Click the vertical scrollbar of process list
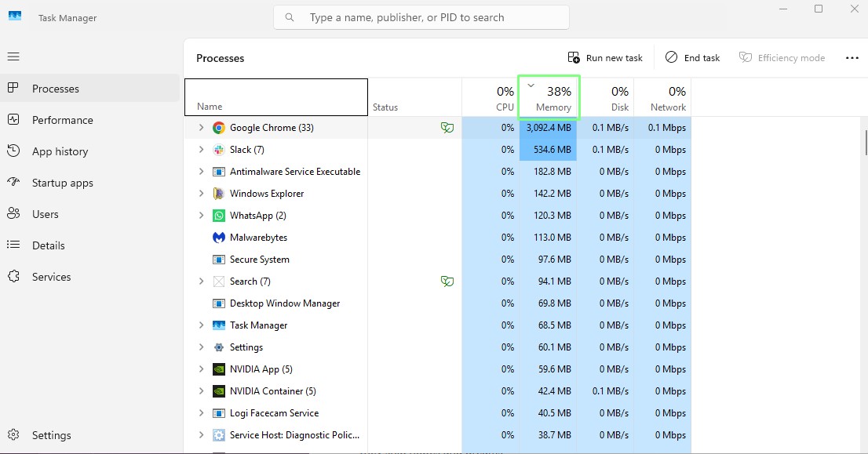This screenshot has height=454, width=868. 865,144
